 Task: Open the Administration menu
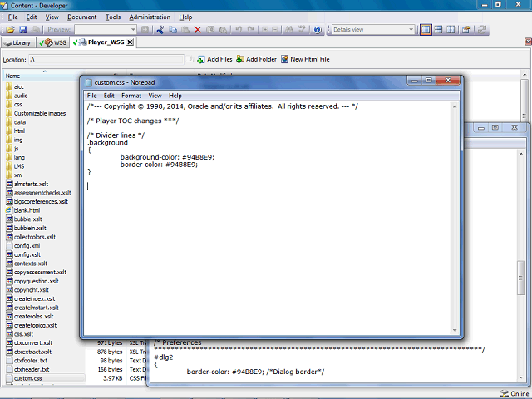pos(150,17)
